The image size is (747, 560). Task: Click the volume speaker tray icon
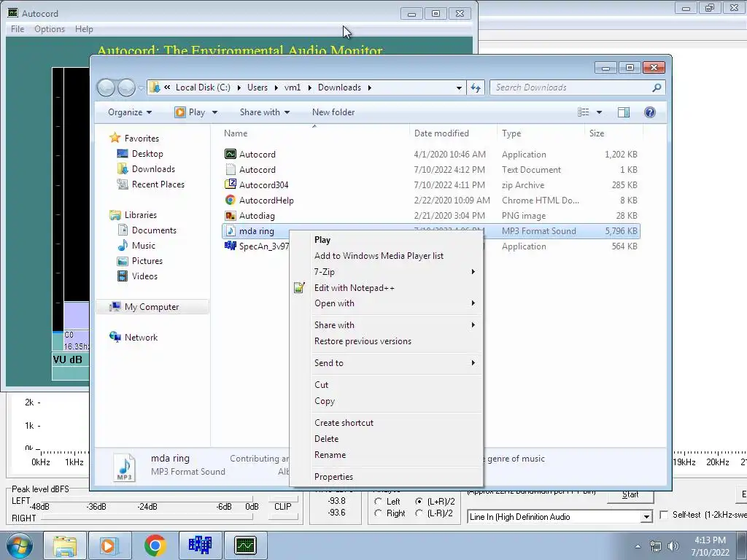673,546
